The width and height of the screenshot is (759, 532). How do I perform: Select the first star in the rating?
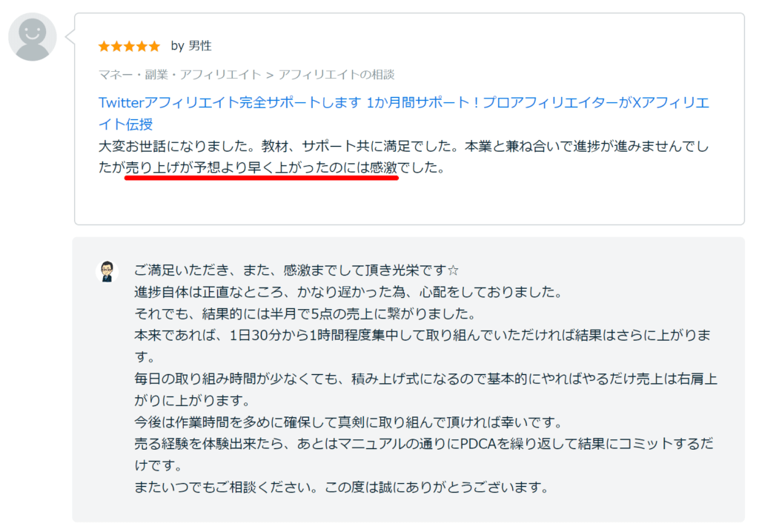(x=103, y=46)
